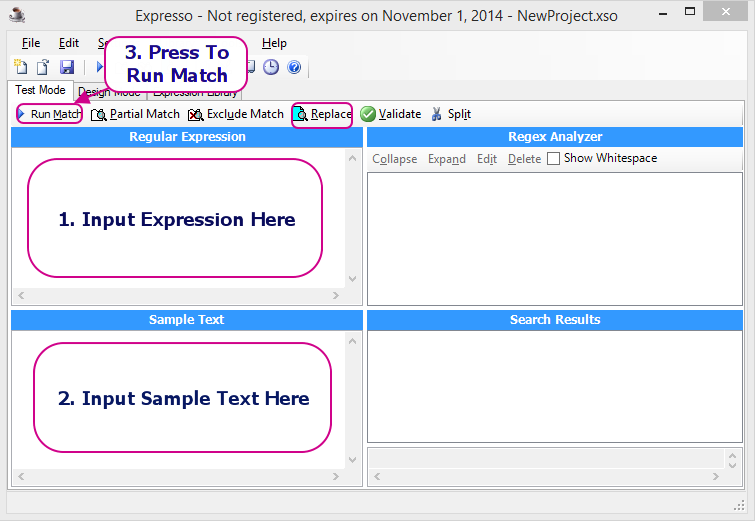755x524 pixels.
Task: Click the Split label
Action: pyautogui.click(x=459, y=114)
